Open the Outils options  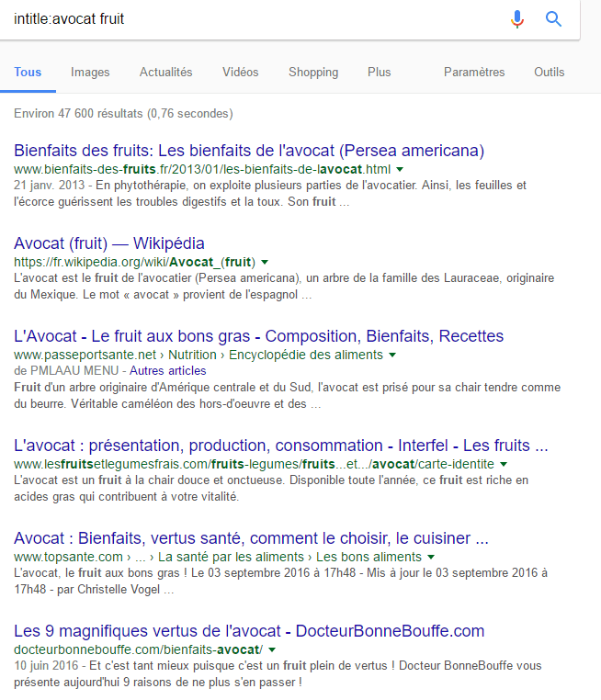(549, 73)
